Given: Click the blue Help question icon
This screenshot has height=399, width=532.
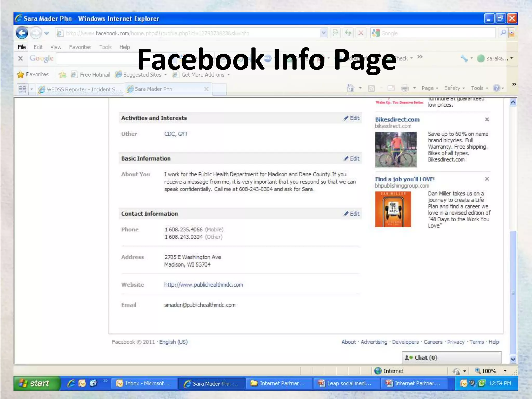Looking at the screenshot, I should (x=496, y=88).
